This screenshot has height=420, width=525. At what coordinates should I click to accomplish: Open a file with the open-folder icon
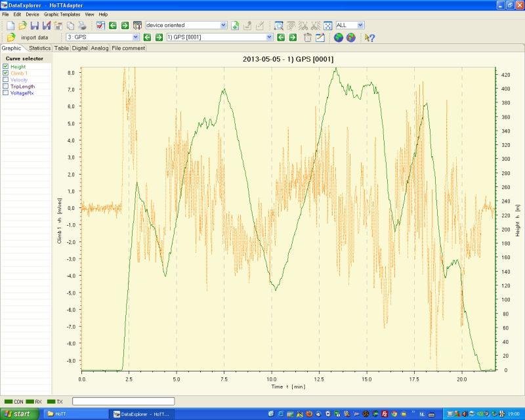(x=22, y=26)
